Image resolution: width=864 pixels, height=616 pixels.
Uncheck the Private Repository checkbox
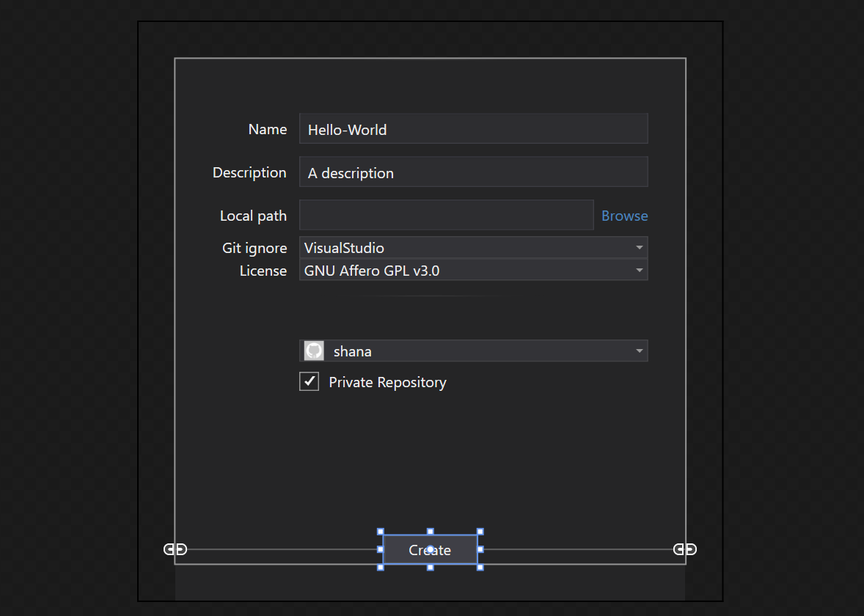pos(309,381)
